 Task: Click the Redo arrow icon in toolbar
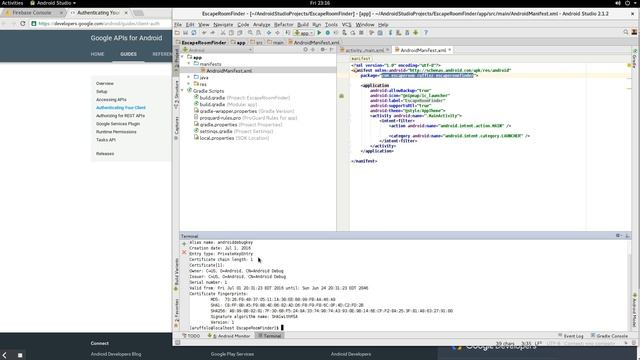(x=212, y=33)
